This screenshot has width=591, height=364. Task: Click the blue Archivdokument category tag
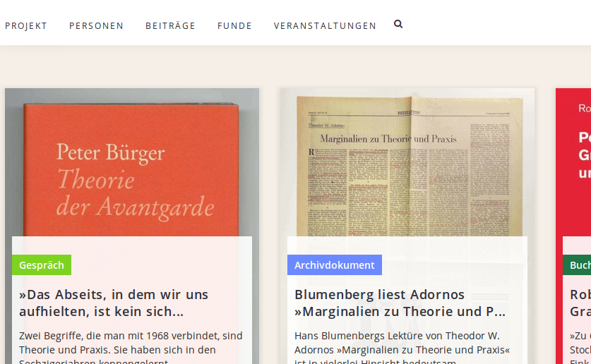tap(334, 265)
